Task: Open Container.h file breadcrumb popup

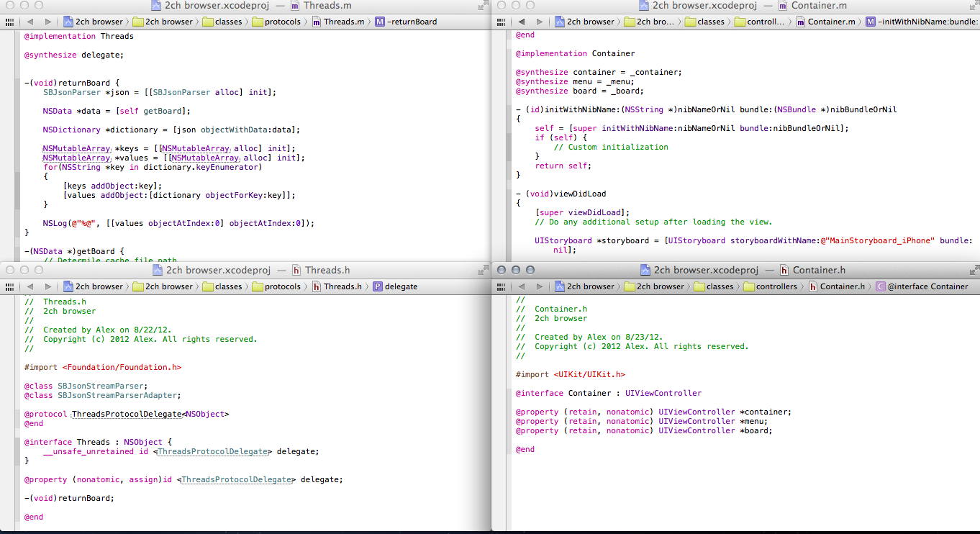Action: [x=838, y=286]
